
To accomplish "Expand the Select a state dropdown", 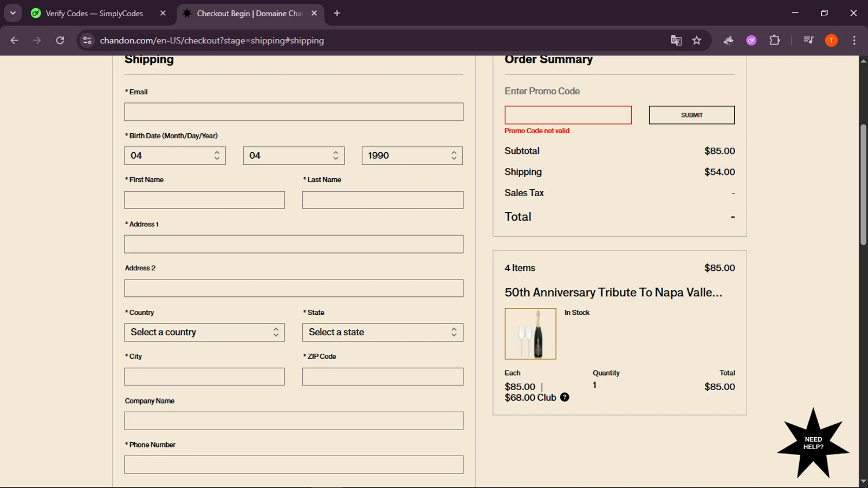I will pyautogui.click(x=382, y=332).
